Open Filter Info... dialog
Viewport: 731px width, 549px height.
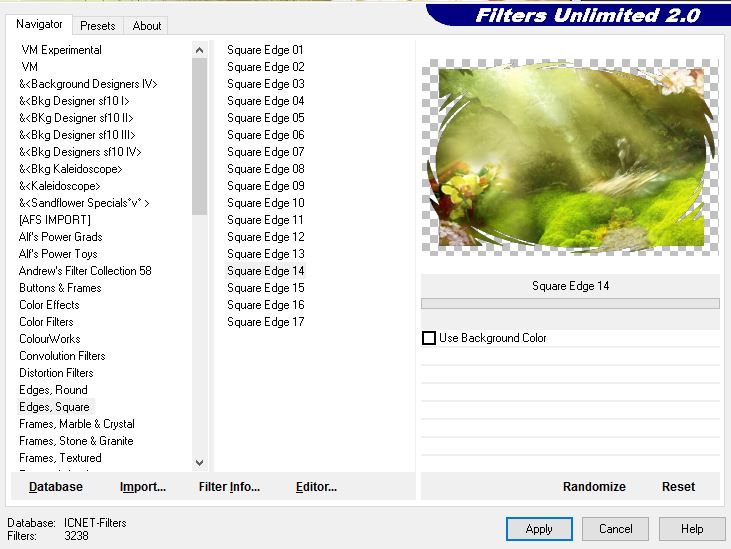click(x=229, y=487)
